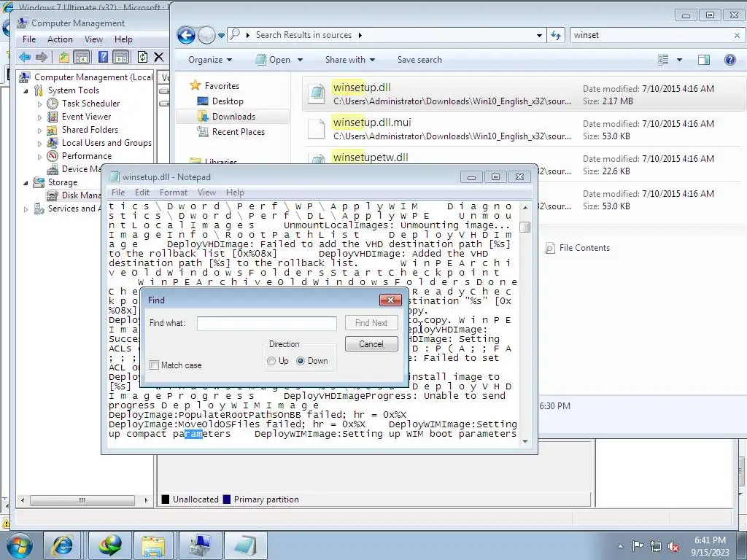Click the Find Next button
The width and height of the screenshot is (747, 560).
[x=371, y=323]
